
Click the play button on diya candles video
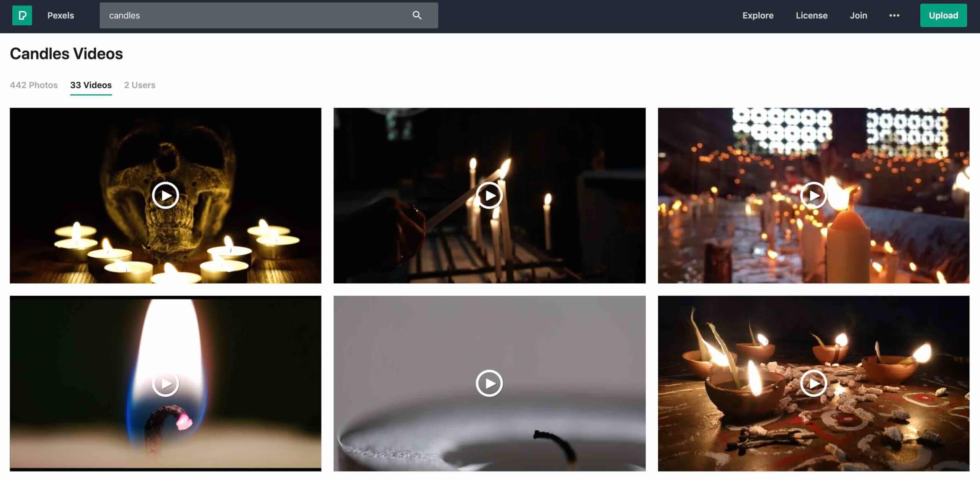click(814, 383)
